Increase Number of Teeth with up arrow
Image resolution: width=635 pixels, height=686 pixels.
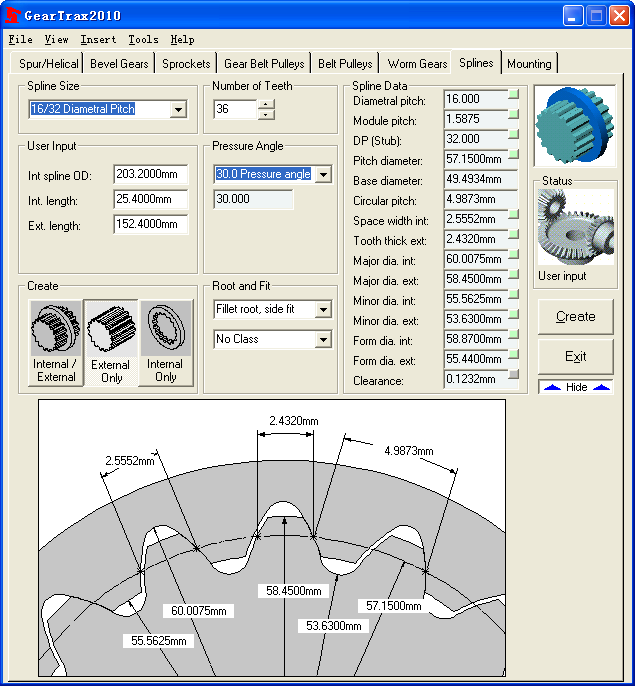[x=266, y=104]
